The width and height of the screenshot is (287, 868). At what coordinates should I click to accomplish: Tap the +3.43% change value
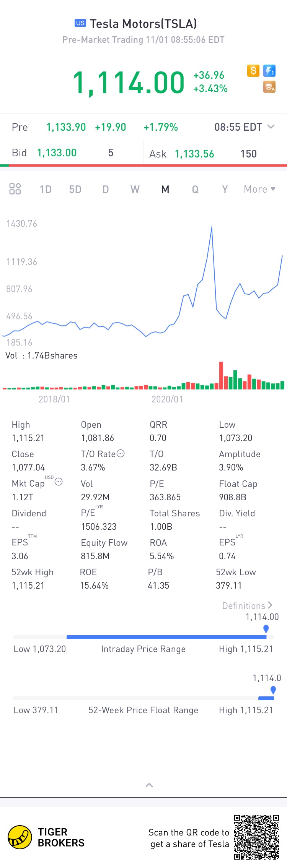click(x=210, y=89)
